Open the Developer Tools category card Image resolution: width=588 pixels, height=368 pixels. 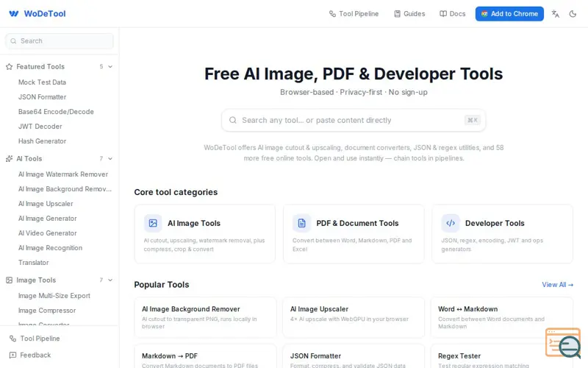click(502, 234)
